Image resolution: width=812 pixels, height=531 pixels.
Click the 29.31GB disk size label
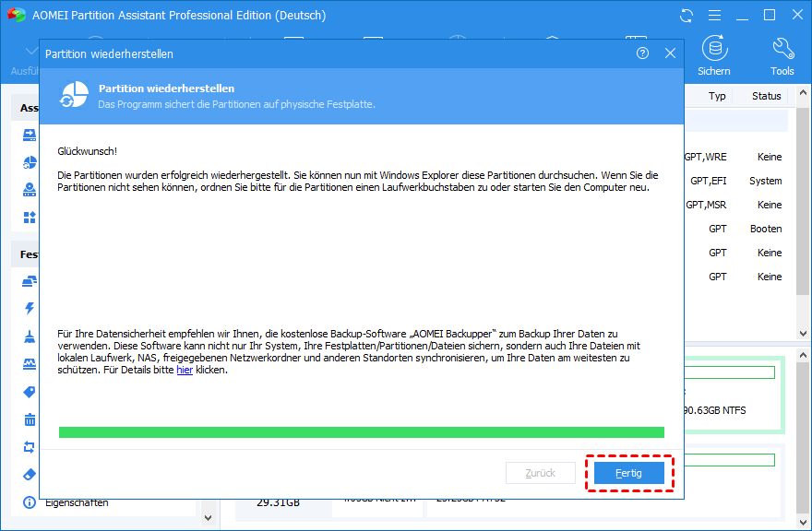[278, 502]
